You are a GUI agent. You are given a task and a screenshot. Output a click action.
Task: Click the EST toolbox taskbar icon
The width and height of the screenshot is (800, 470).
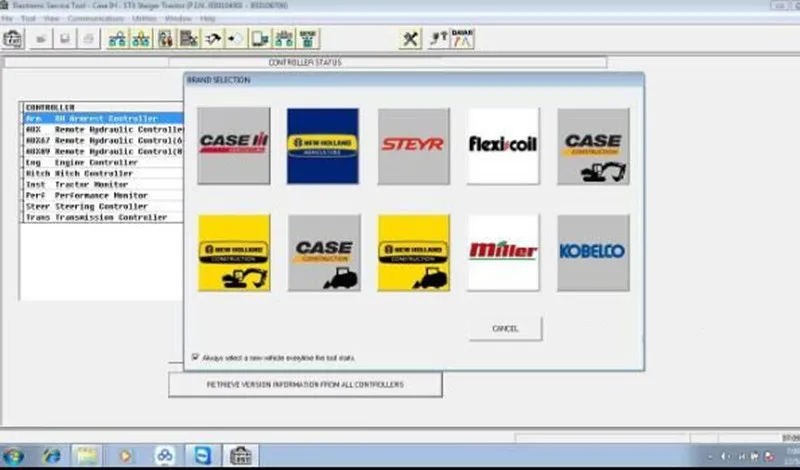pos(240,456)
